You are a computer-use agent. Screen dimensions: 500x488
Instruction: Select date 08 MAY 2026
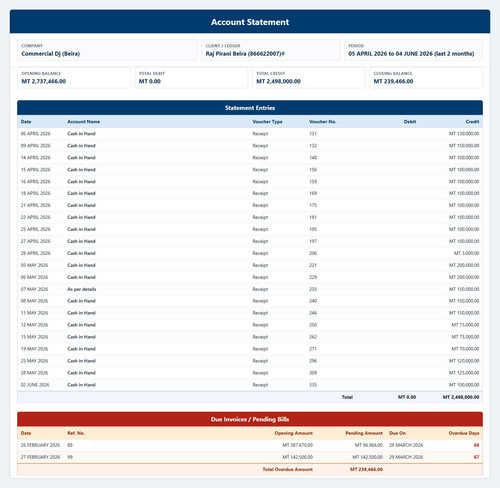(34, 301)
